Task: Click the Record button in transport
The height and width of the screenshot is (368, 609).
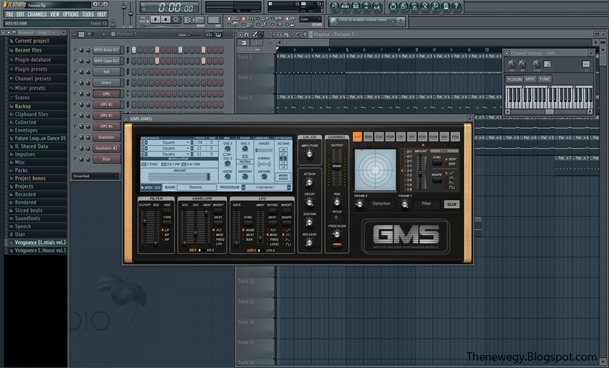Action: coord(176,19)
